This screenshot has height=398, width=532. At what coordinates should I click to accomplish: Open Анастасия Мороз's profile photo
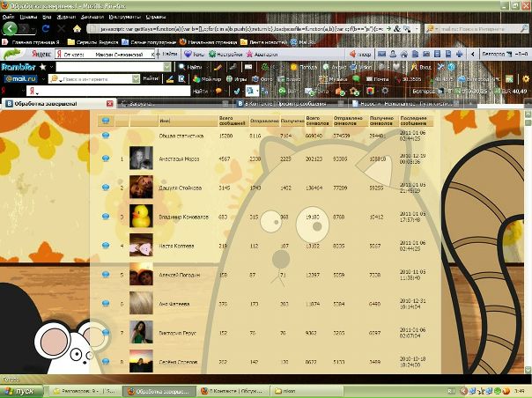coord(141,158)
